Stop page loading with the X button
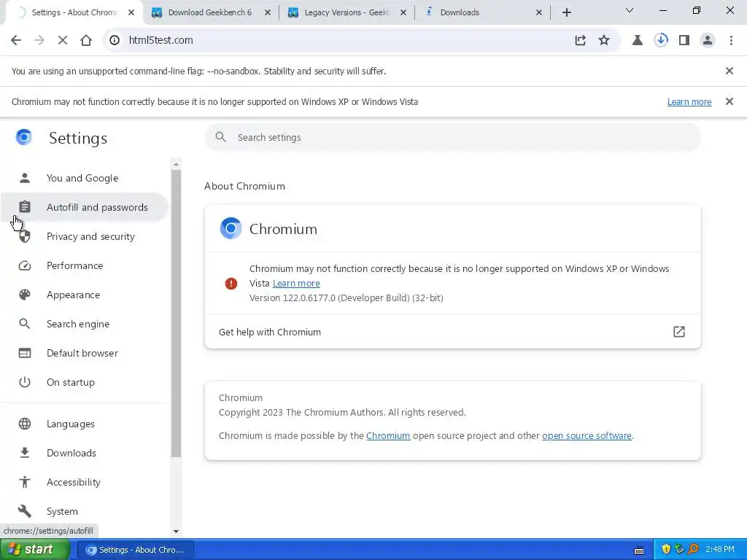Image resolution: width=747 pixels, height=560 pixels. click(63, 40)
